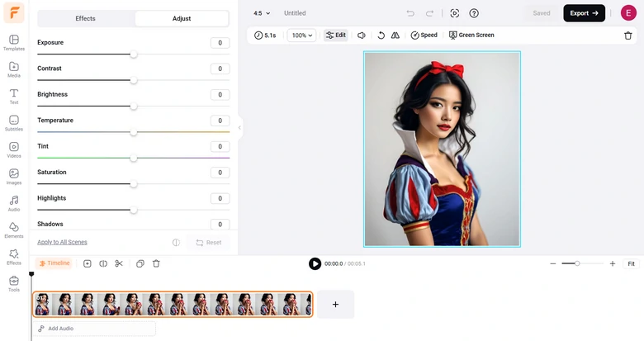Zoom out timeline with minus

(x=553, y=263)
